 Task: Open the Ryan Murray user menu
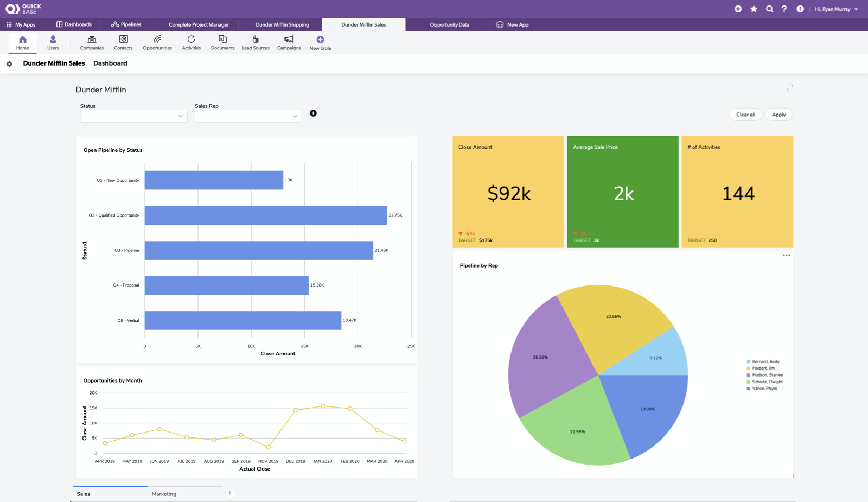836,9
